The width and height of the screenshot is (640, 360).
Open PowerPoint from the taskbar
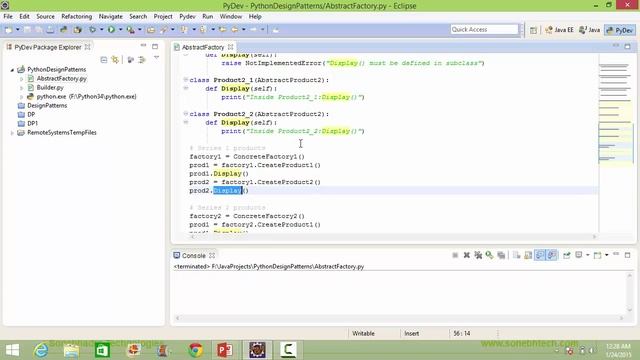(225, 350)
